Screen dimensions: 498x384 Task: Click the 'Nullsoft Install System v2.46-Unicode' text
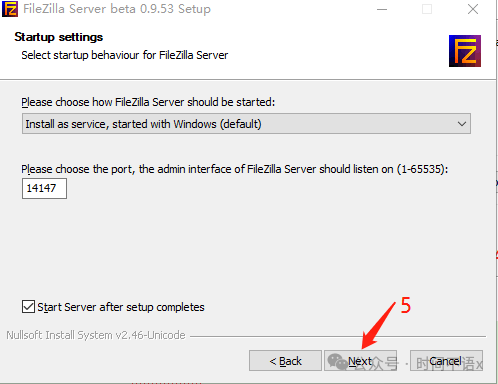96,335
